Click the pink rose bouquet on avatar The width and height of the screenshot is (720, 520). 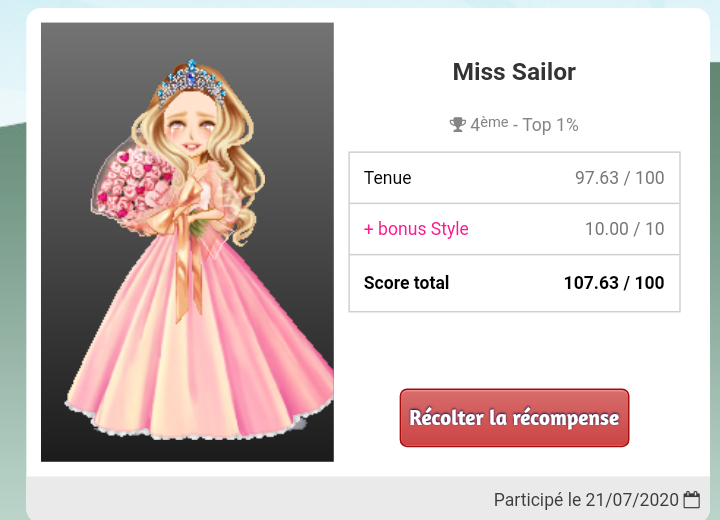(x=134, y=184)
